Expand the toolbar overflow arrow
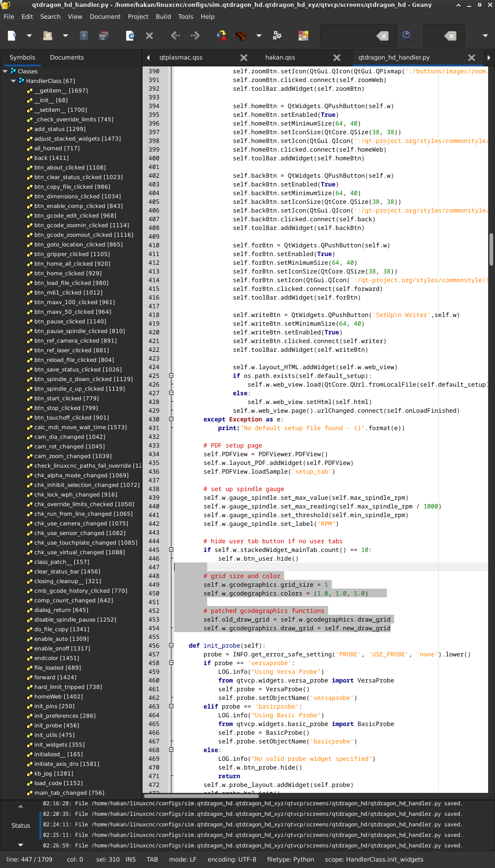Screen dimensions: 495x868 pyautogui.click(x=485, y=36)
